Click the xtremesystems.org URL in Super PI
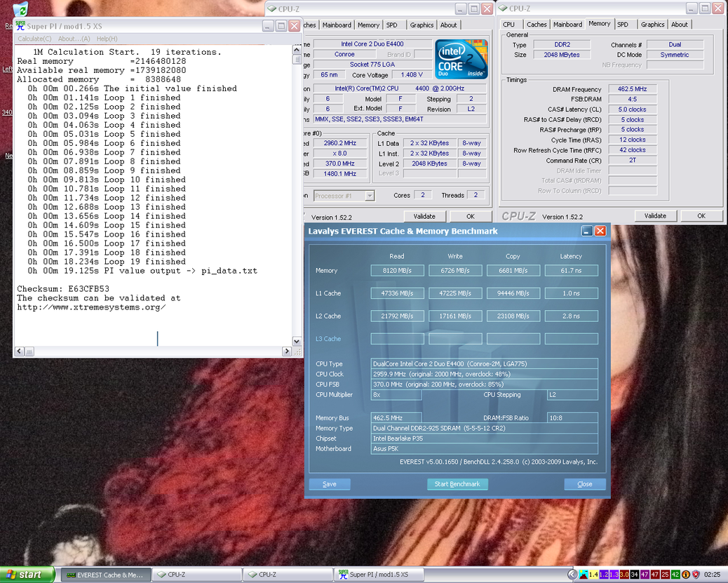Viewport: 728px width, 583px height. point(91,307)
